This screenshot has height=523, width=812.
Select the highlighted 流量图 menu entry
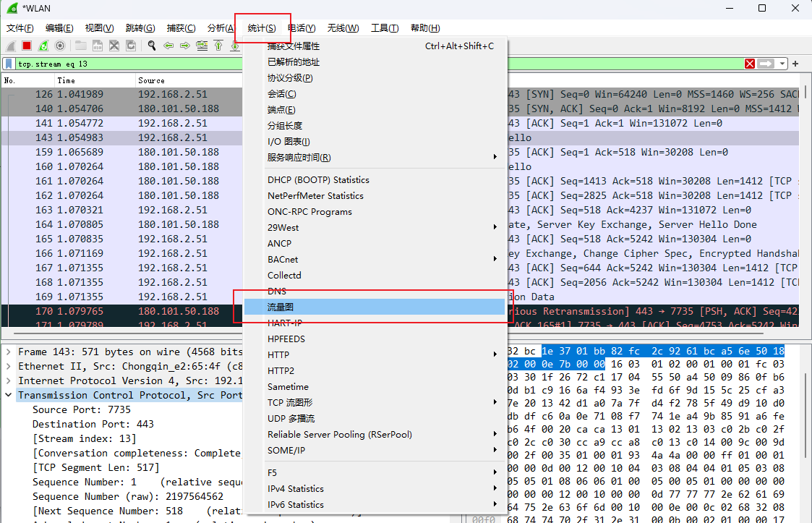coord(375,307)
